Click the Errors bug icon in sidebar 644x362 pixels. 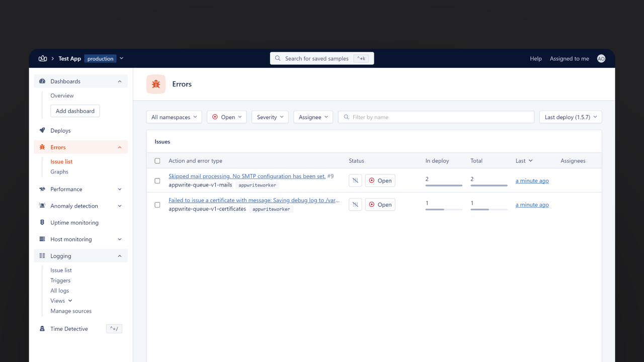click(x=42, y=147)
